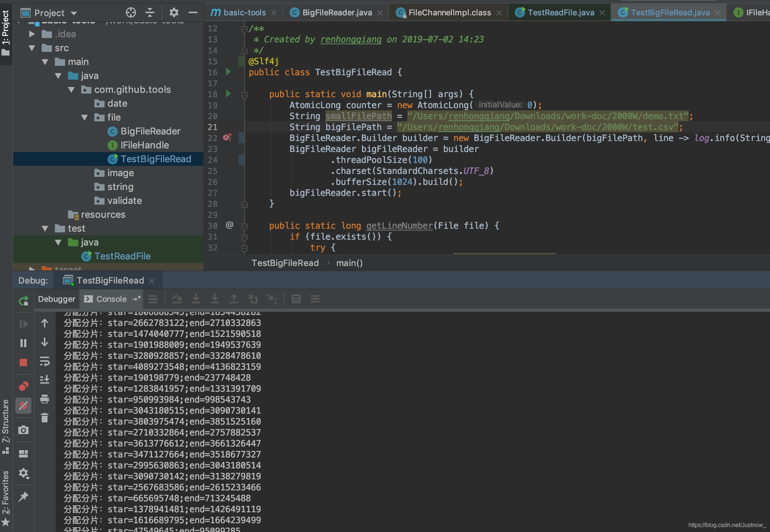Clear console with the trash icon
The height and width of the screenshot is (532, 770).
(x=45, y=418)
